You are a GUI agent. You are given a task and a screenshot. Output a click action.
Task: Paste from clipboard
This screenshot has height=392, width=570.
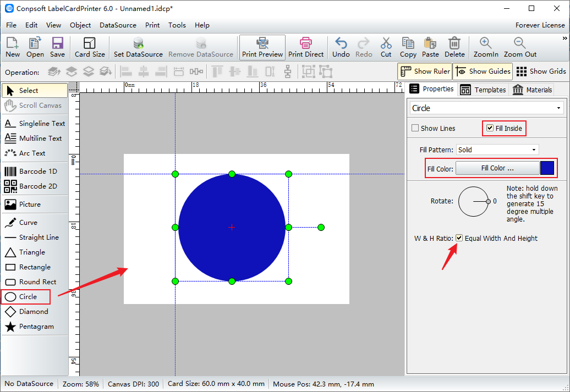tap(430, 47)
